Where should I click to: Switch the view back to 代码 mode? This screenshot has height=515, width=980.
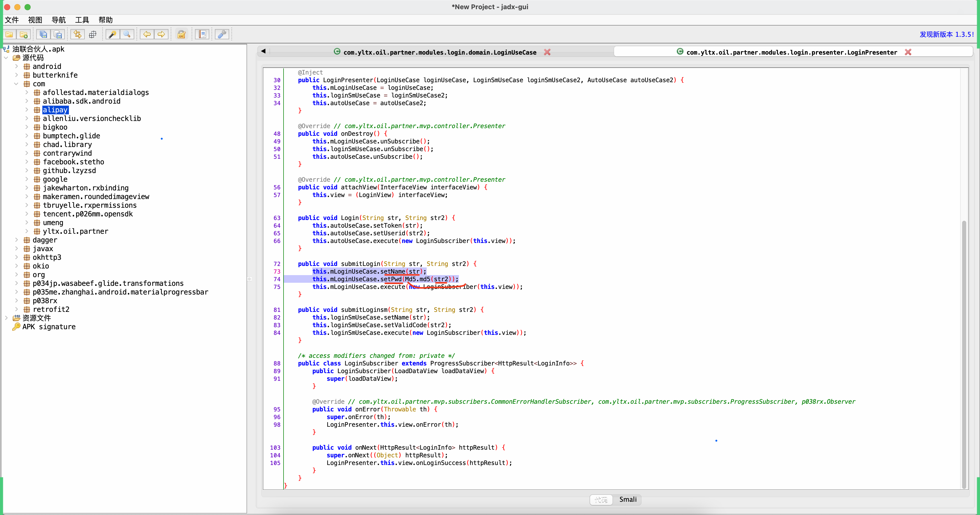601,499
